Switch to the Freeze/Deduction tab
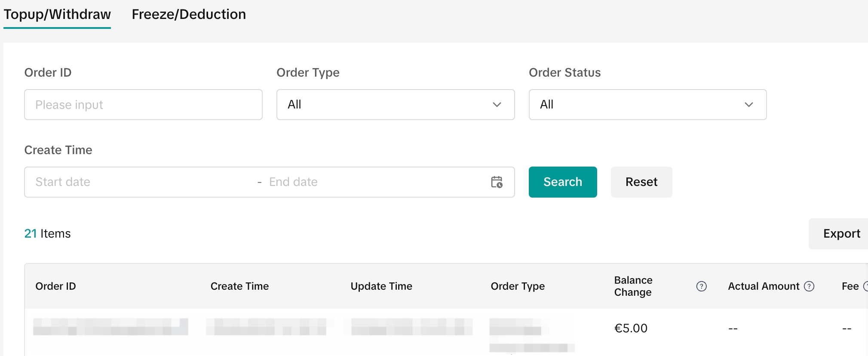Viewport: 868px width, 356px height. point(189,15)
